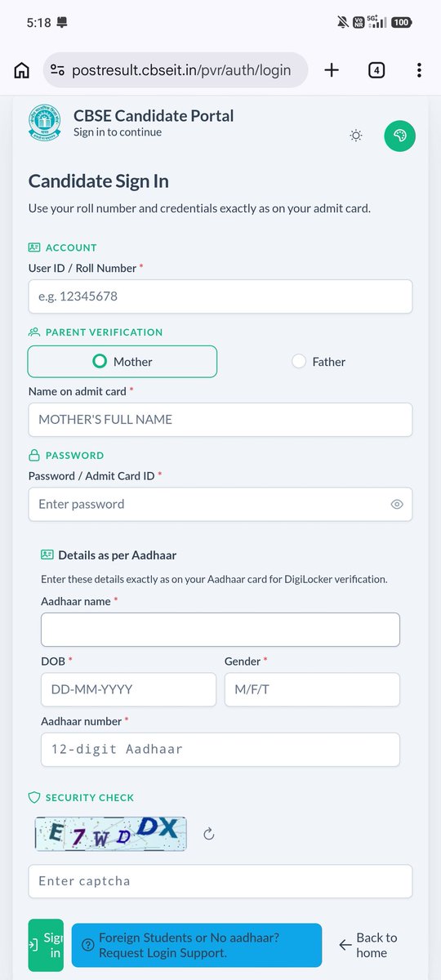Select the Mother radio option
Image resolution: width=441 pixels, height=980 pixels.
(x=122, y=361)
